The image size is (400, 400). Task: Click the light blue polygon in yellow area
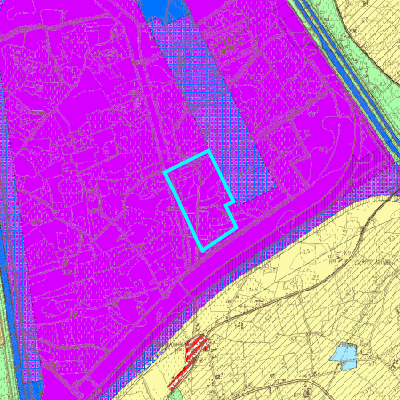pos(344,356)
